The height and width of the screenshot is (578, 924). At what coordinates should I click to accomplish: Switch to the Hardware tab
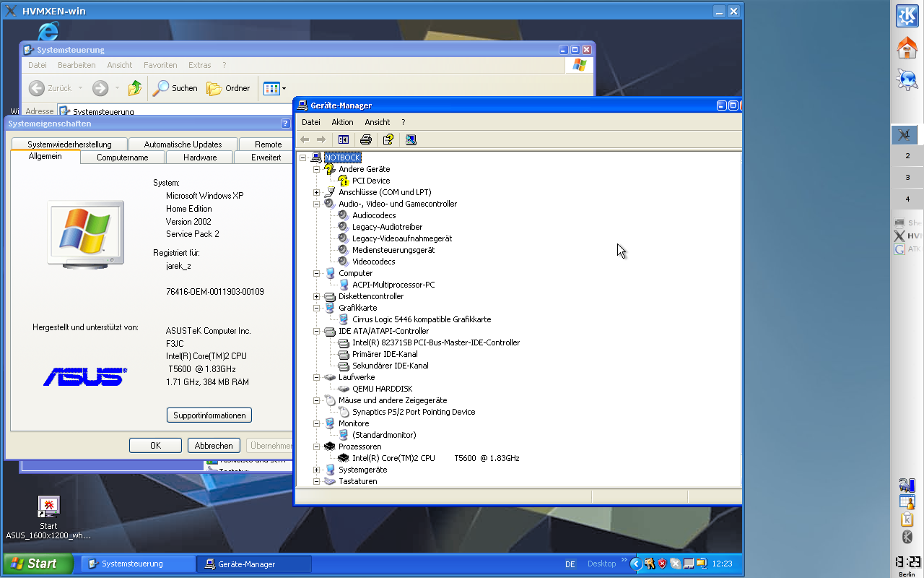200,158
